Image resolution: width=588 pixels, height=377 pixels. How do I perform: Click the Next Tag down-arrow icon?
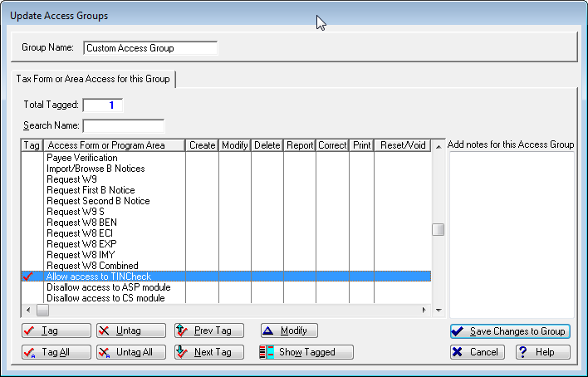pyautogui.click(x=183, y=352)
